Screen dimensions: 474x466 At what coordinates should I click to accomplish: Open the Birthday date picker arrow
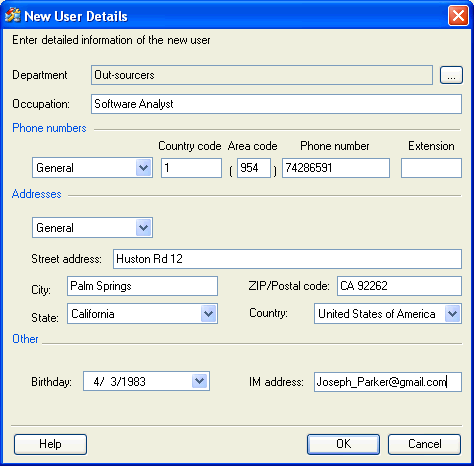[x=200, y=381]
